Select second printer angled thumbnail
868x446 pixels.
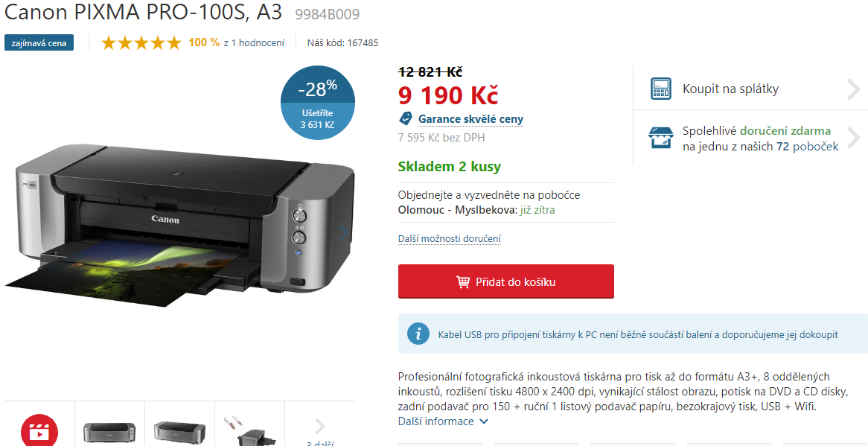pos(179,430)
